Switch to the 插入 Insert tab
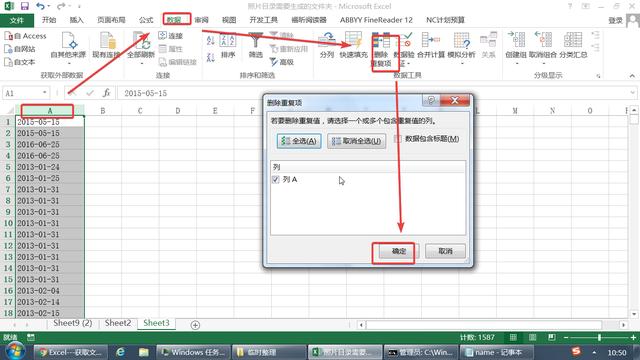Image resolution: width=640 pixels, height=360 pixels. (77, 20)
